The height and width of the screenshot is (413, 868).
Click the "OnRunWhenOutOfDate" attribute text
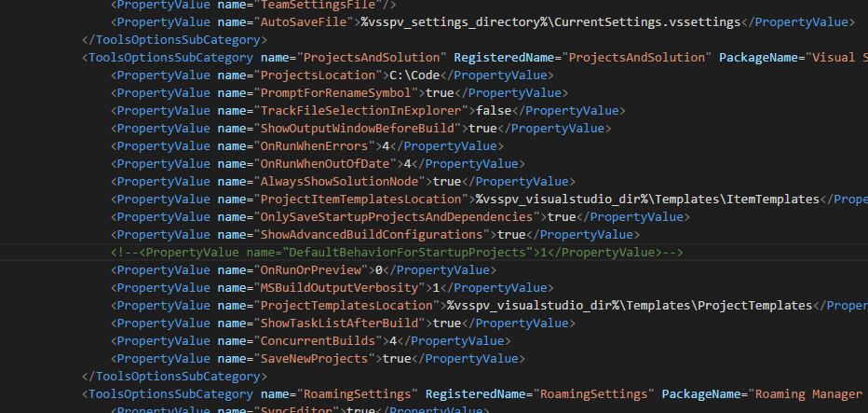pyautogui.click(x=325, y=163)
